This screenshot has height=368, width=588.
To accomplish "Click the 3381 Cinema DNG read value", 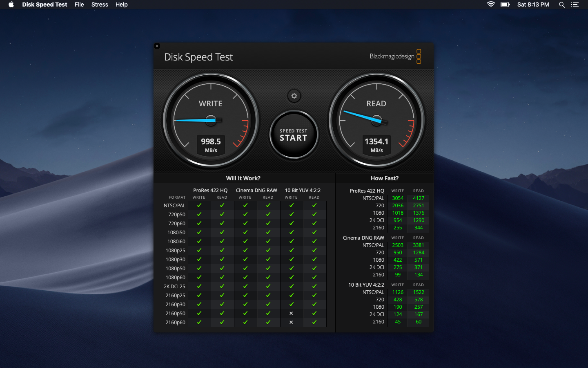I will coord(419,245).
